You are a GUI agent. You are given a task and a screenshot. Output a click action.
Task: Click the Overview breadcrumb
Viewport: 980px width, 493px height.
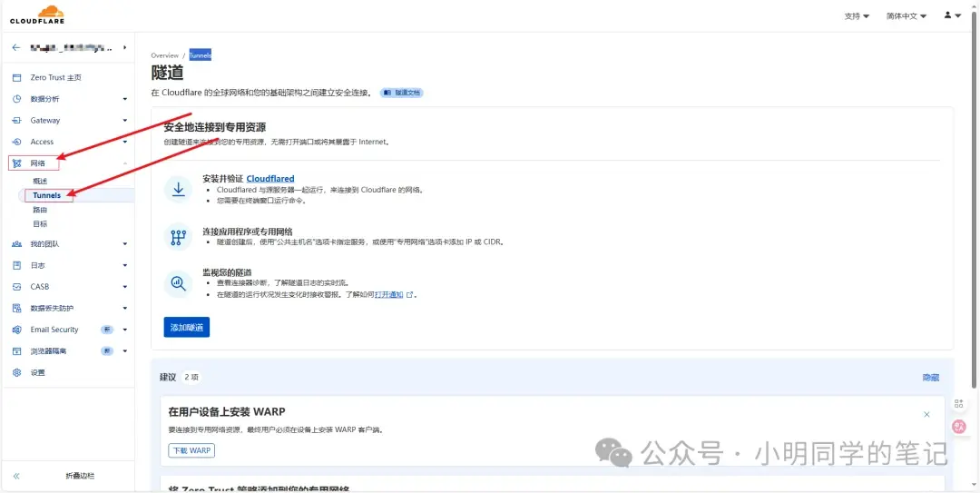(165, 55)
